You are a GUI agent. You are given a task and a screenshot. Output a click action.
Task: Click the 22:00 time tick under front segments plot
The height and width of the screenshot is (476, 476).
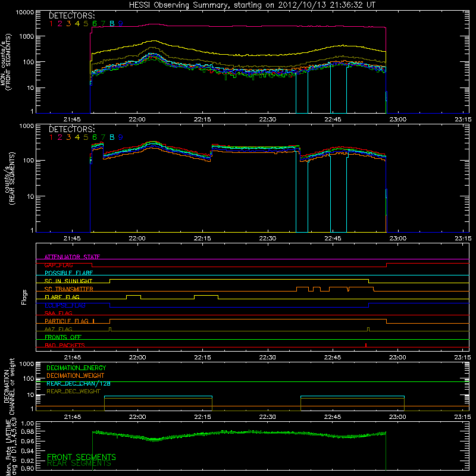[x=137, y=120]
